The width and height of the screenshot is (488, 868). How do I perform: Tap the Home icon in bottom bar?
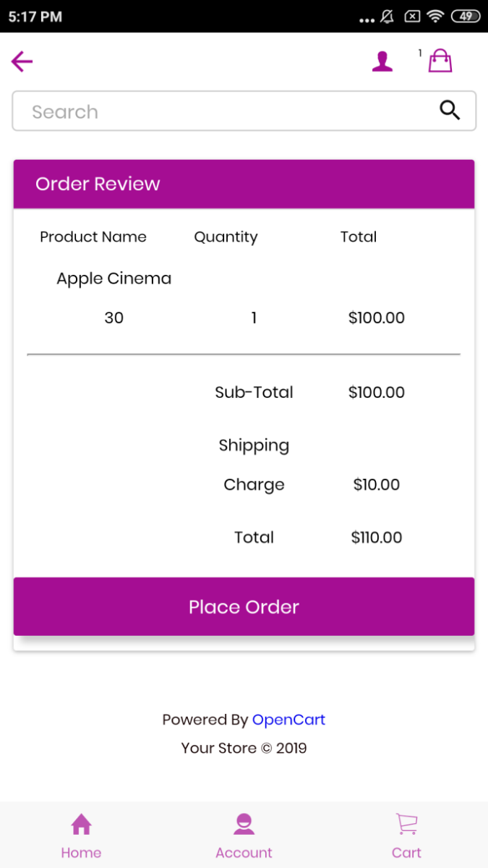tap(81, 824)
